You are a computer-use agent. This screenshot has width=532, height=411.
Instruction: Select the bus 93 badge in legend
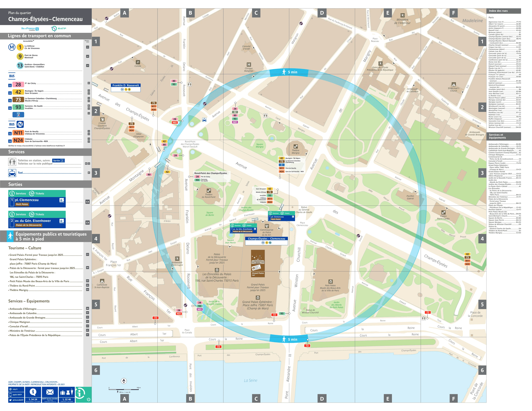click(18, 107)
